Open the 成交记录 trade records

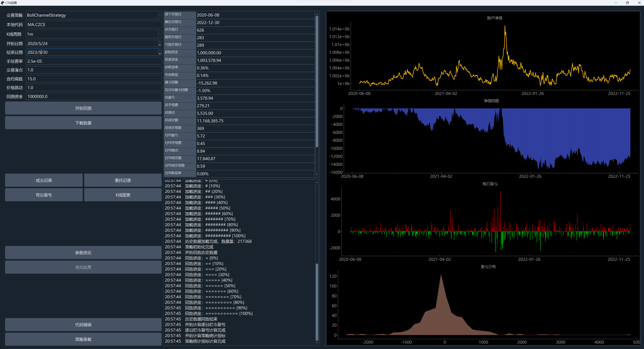[x=44, y=180]
